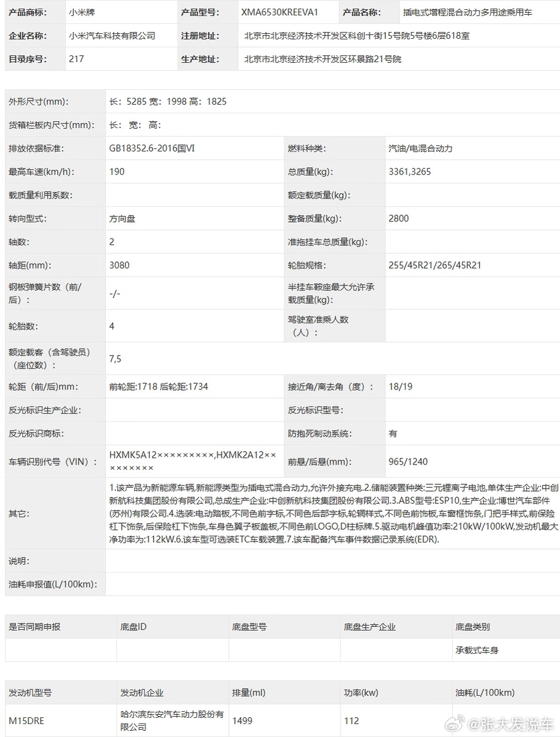560x737 pixels.
Task: Select product name 插电式增程混合动力多用途乘用车
Action: [x=467, y=12]
